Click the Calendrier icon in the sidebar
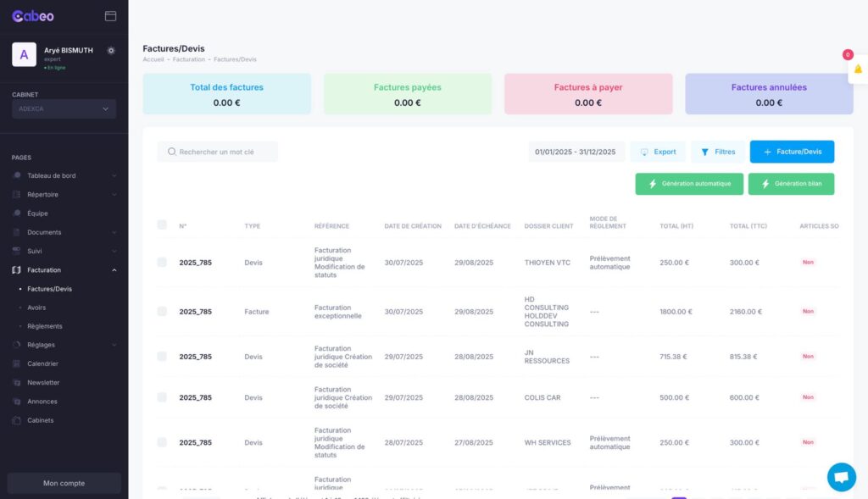Screen dimensions: 868x499 point(17,363)
